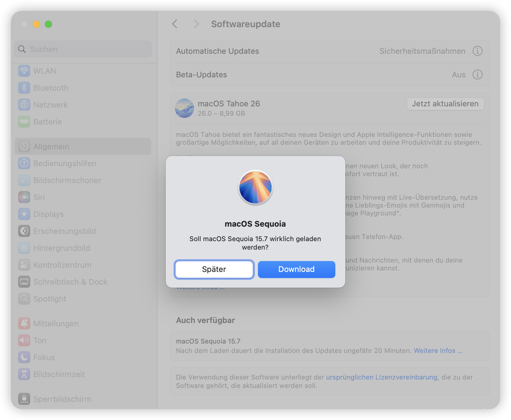Click the Auch verfügbar heading
The width and height of the screenshot is (511, 420).
[206, 320]
